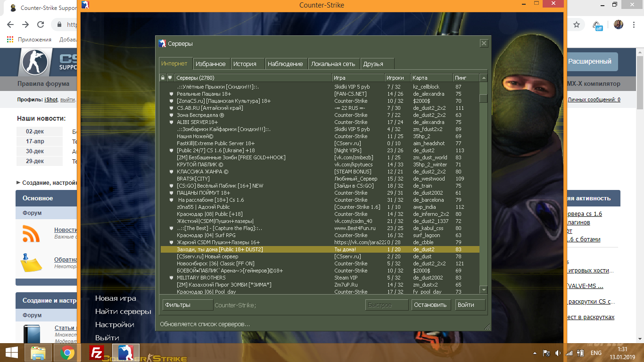Select the BRATSK[CITY] server row

pos(320,179)
